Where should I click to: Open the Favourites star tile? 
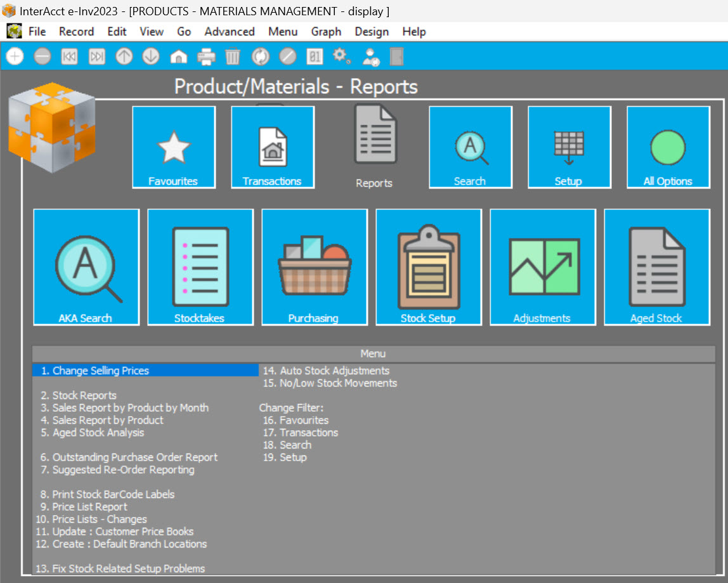pyautogui.click(x=174, y=147)
